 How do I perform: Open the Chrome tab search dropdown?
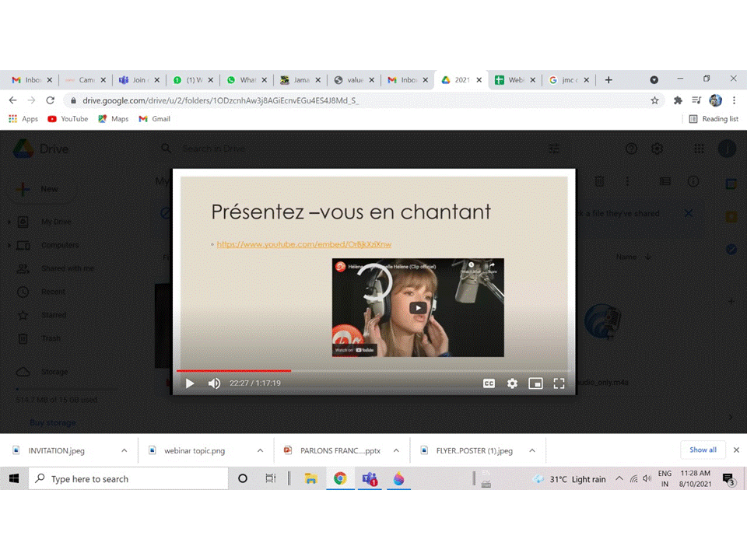tap(654, 80)
